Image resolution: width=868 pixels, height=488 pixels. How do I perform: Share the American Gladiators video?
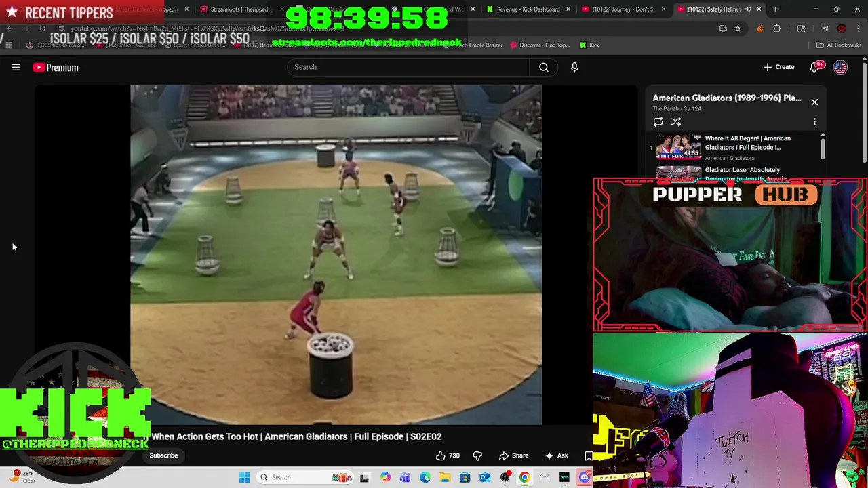click(x=513, y=455)
